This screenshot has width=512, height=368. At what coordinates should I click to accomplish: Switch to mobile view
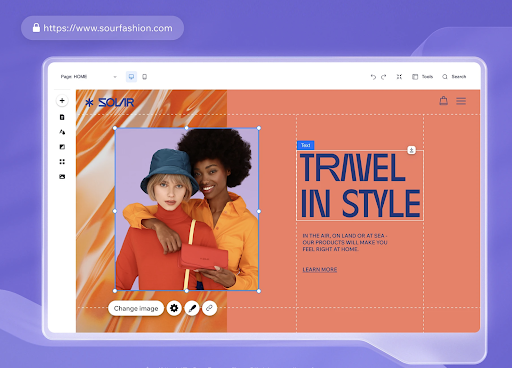[144, 77]
